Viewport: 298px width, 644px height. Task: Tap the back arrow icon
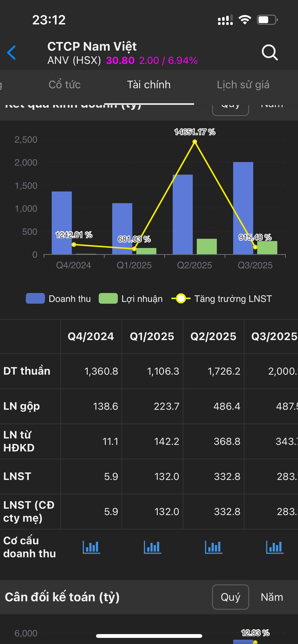coord(12,53)
